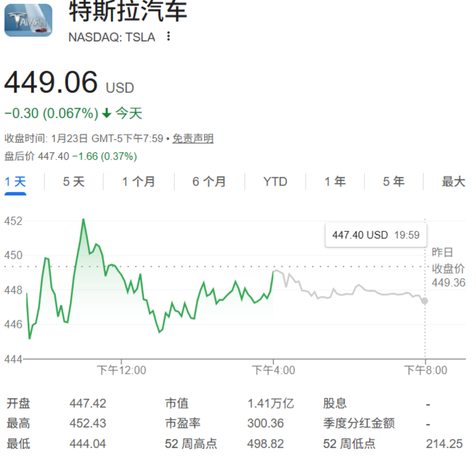Click the 市值 value 1.41万亿
476x456 pixels.
pyautogui.click(x=271, y=403)
